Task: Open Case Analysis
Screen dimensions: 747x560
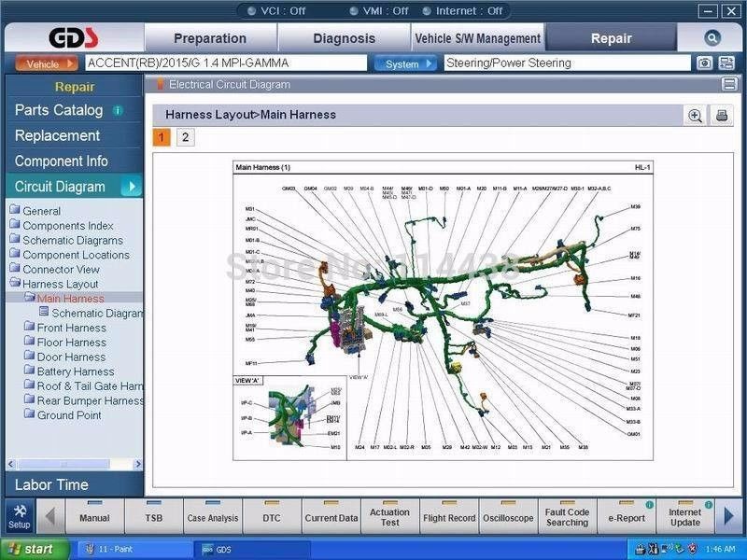Action: point(213,517)
